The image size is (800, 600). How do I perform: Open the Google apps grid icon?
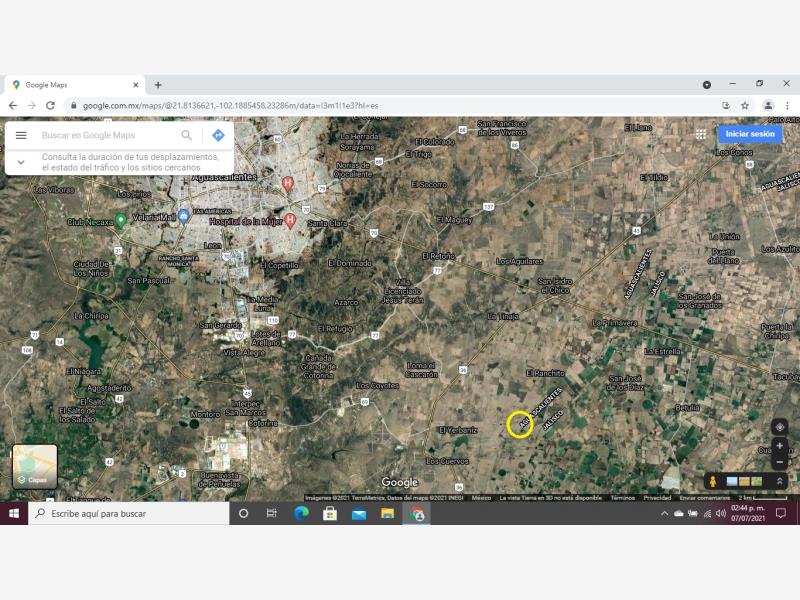tap(701, 134)
